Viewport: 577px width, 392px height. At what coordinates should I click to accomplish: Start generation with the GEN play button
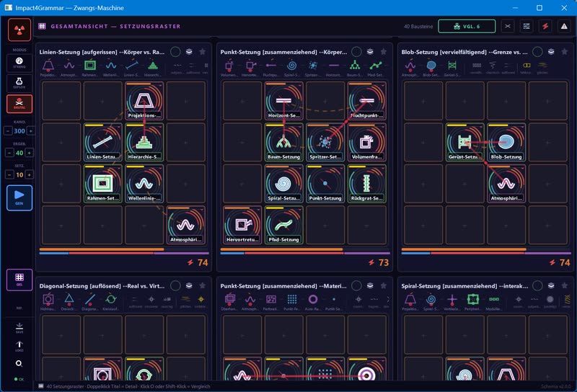(19, 198)
